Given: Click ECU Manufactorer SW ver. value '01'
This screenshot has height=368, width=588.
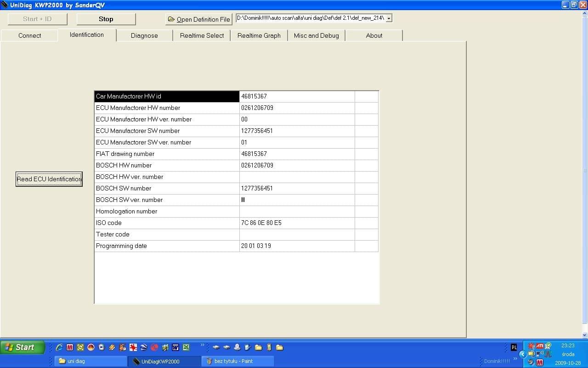Looking at the screenshot, I should (297, 143).
